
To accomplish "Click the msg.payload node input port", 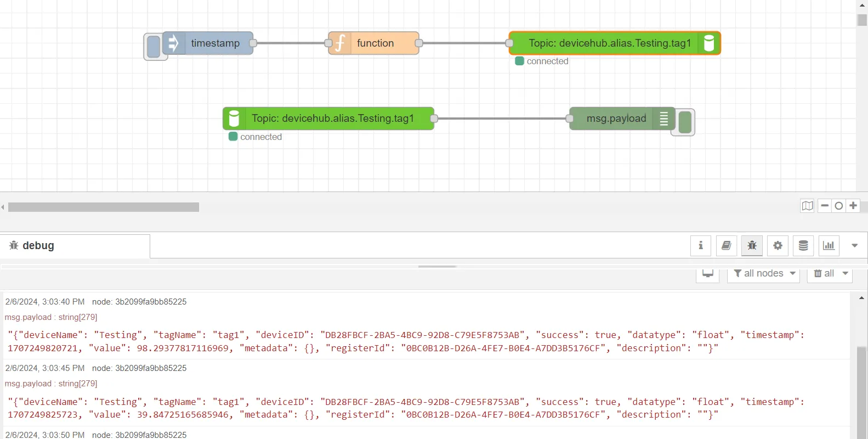I will [570, 119].
